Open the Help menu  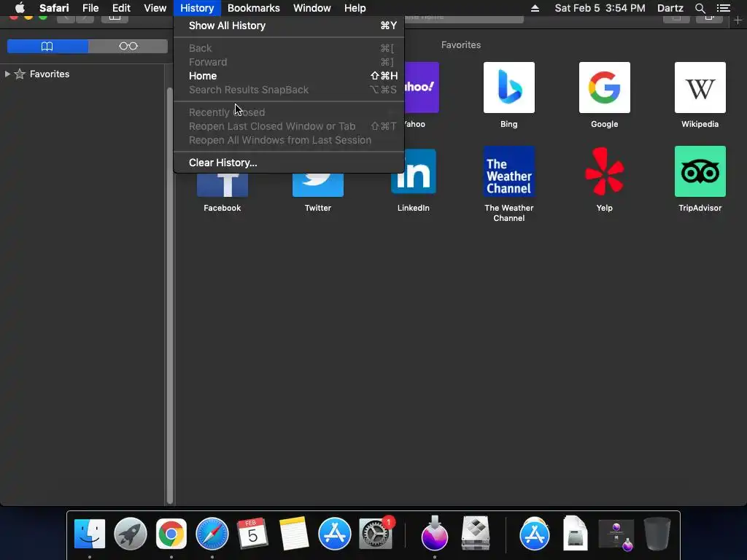point(355,8)
